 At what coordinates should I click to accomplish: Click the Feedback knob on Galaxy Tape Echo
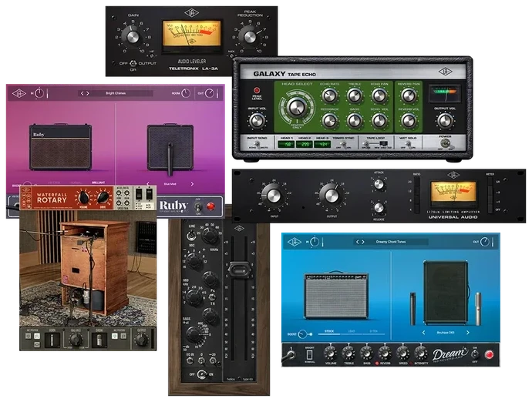[x=329, y=121]
